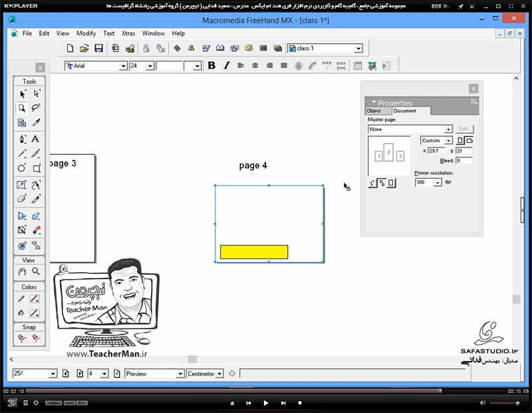Pick the Hand tool in View section
The width and height of the screenshot is (532, 413).
pos(22,271)
